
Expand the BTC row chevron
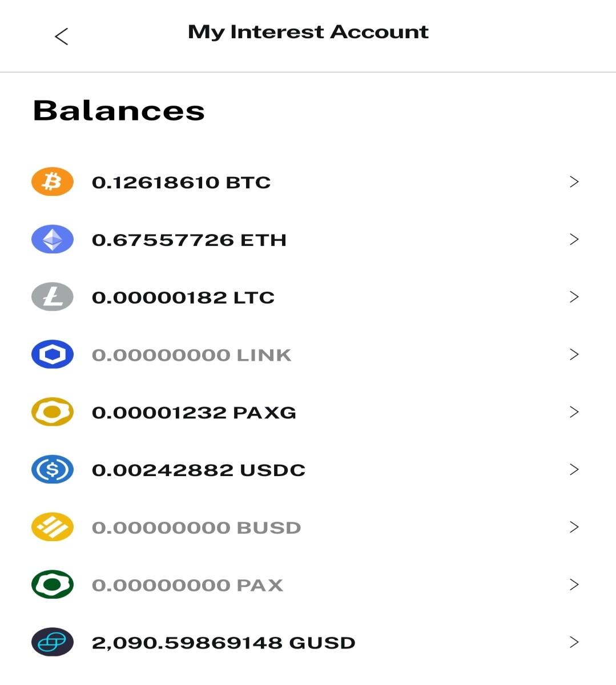tap(574, 182)
